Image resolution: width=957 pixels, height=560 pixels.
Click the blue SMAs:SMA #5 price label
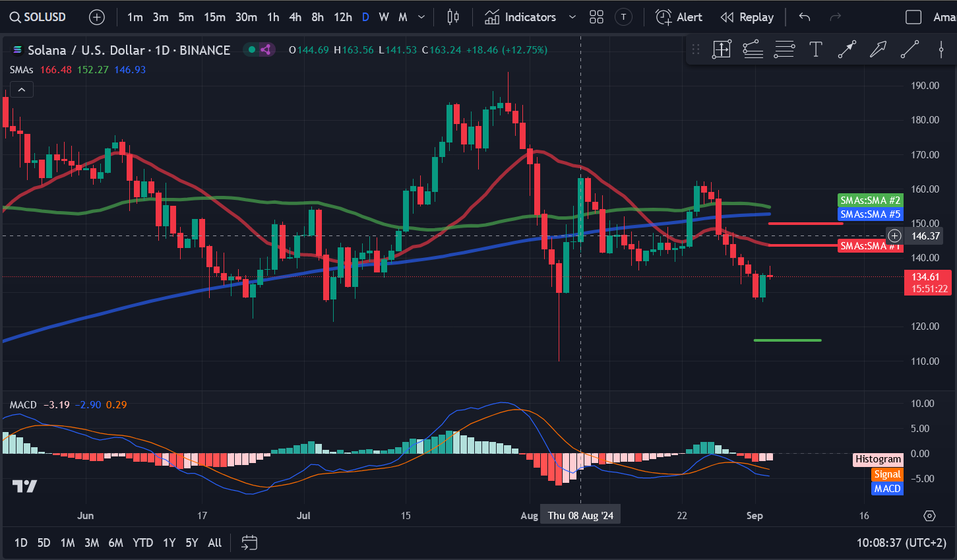point(870,214)
